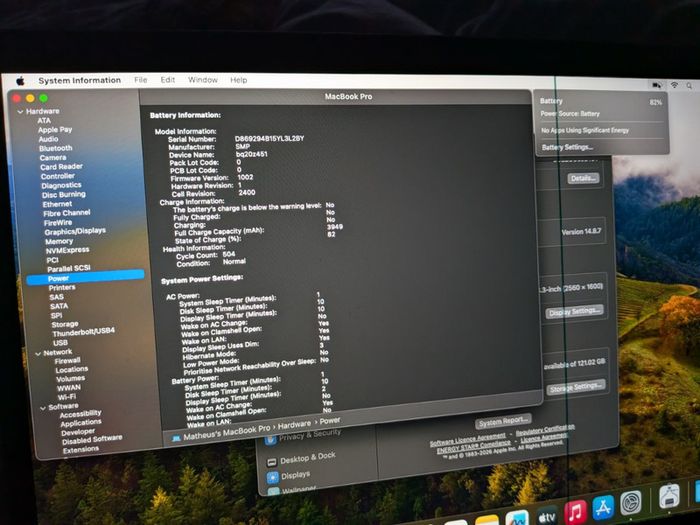The height and width of the screenshot is (525, 700).
Task: Select USB in sidebar
Action: pos(60,343)
